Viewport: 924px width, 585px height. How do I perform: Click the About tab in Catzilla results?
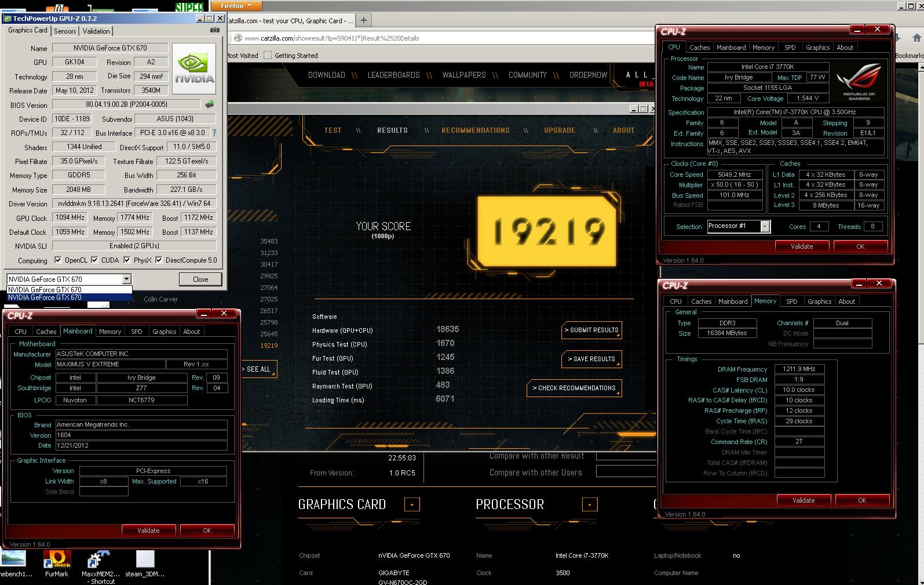point(623,130)
